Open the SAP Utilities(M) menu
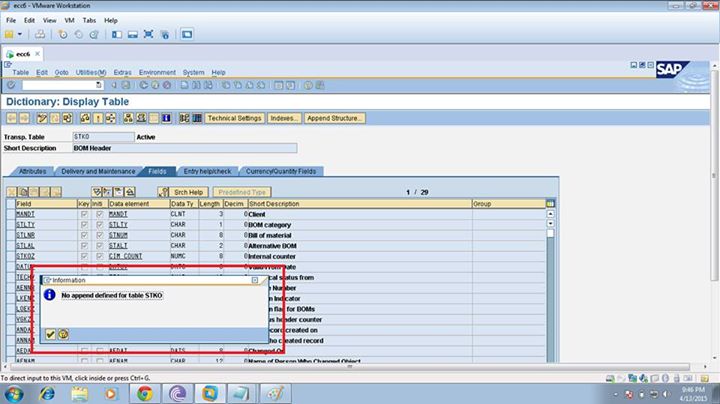This screenshot has width=720, height=404. tap(91, 73)
